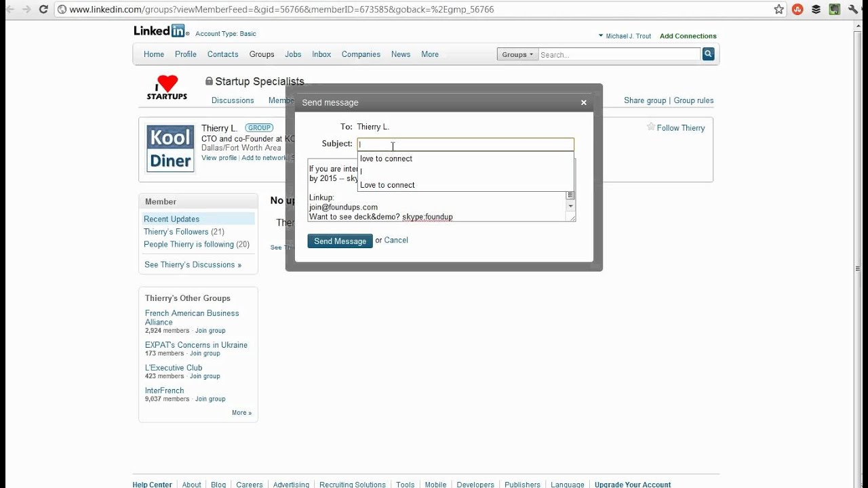Screen dimensions: 868x488
Task: Open EXPAT's Concerns in Ukraine group
Action: (x=196, y=345)
